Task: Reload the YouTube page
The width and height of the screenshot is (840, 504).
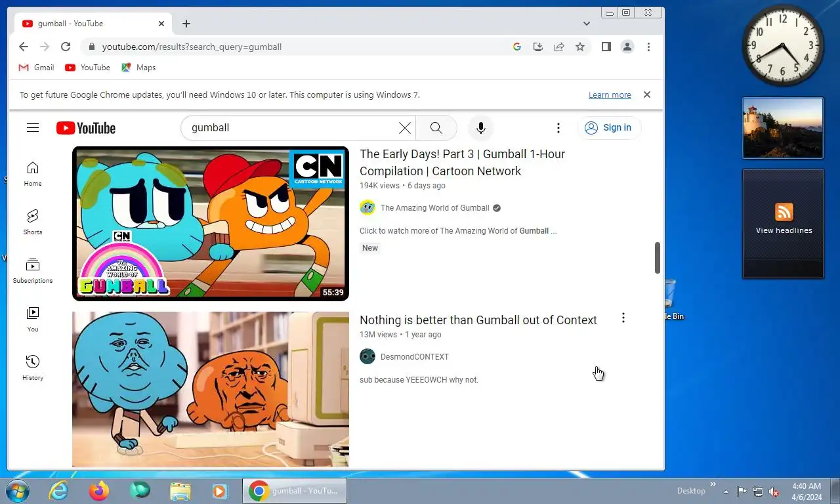Action: click(x=66, y=47)
